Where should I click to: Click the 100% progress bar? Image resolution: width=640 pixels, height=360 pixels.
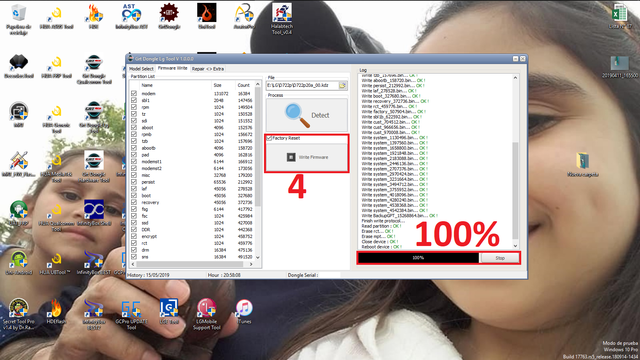coord(418,258)
